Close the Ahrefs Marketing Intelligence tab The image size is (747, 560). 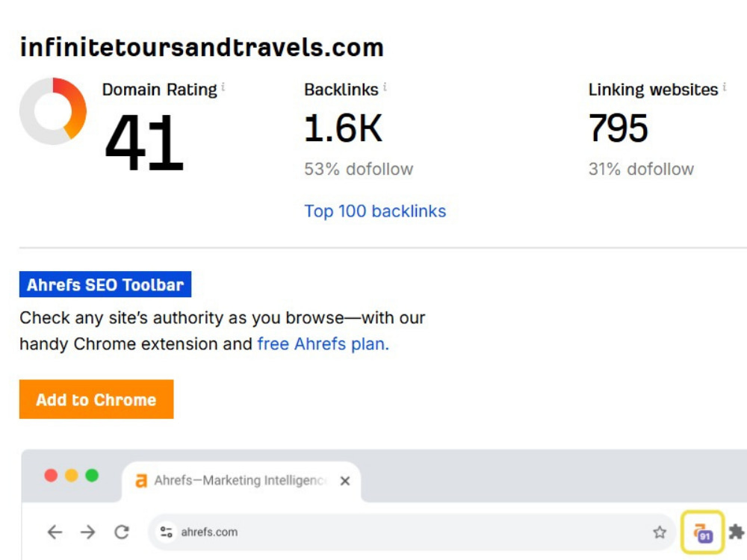click(345, 481)
